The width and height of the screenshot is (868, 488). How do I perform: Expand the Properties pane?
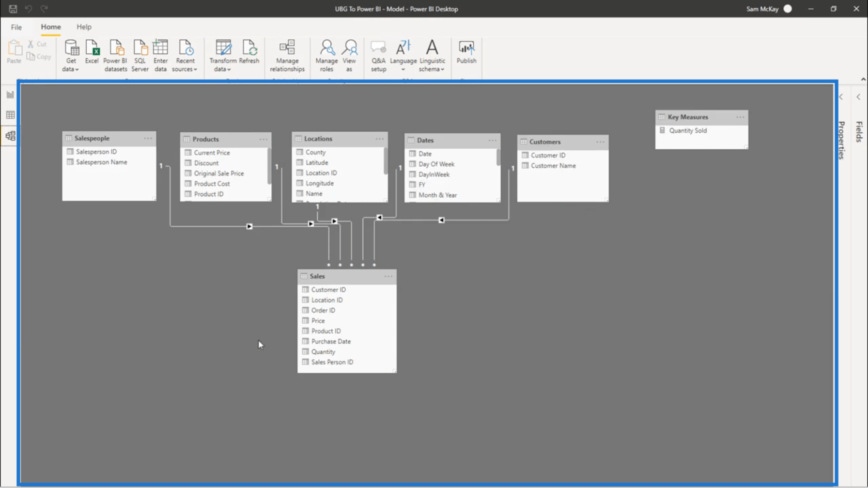(841, 97)
